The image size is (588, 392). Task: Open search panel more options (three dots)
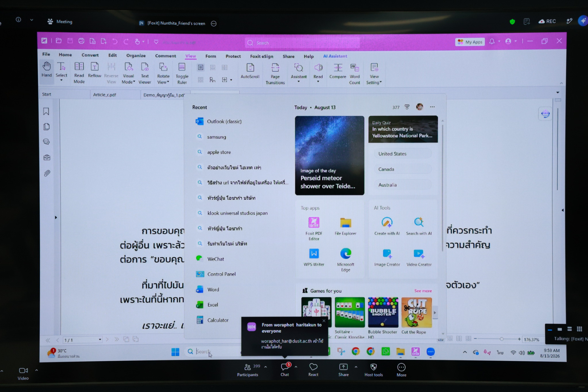pyautogui.click(x=433, y=107)
